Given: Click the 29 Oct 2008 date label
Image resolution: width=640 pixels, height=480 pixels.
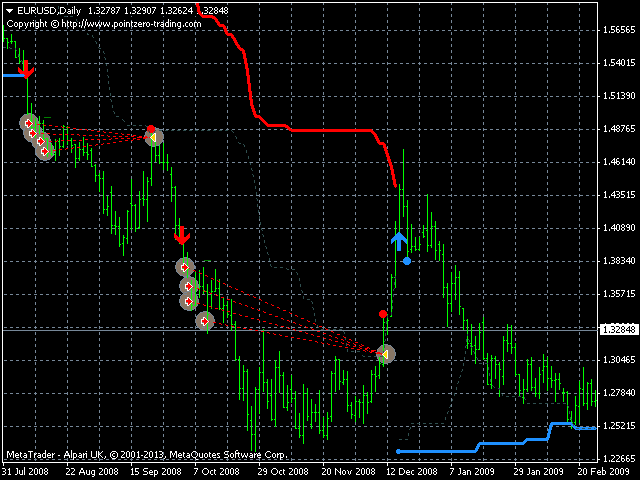Looking at the screenshot, I should pos(283,472).
